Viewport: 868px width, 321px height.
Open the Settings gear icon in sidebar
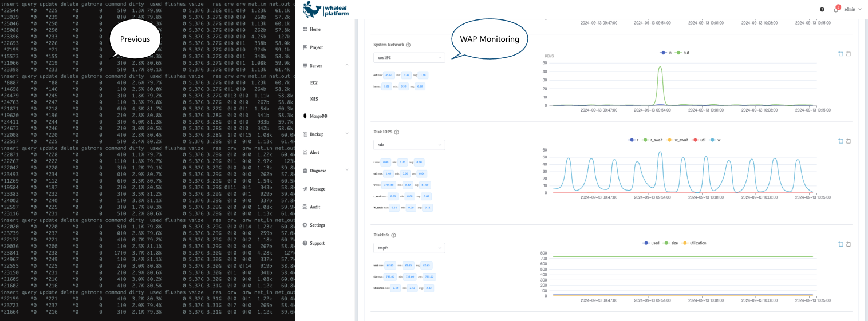pos(305,225)
